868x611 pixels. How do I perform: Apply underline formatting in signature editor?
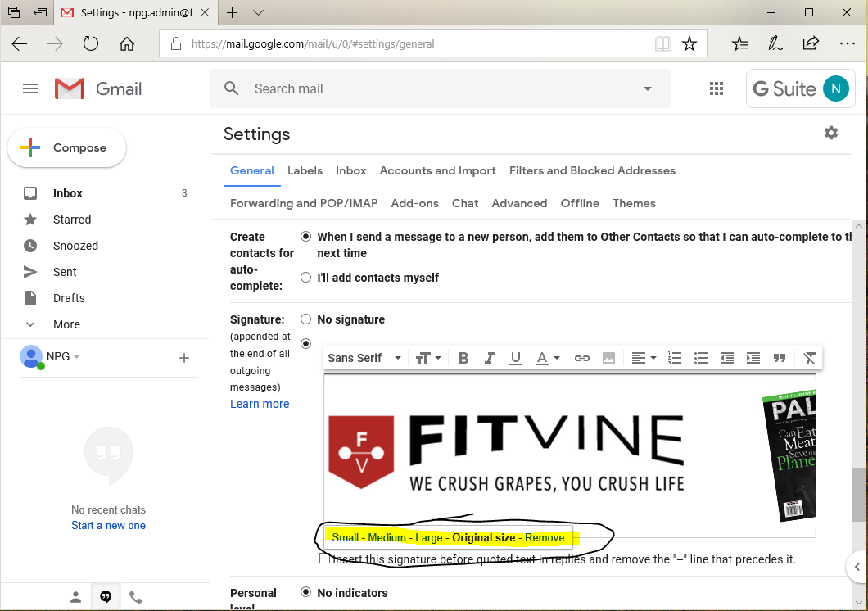[515, 358]
